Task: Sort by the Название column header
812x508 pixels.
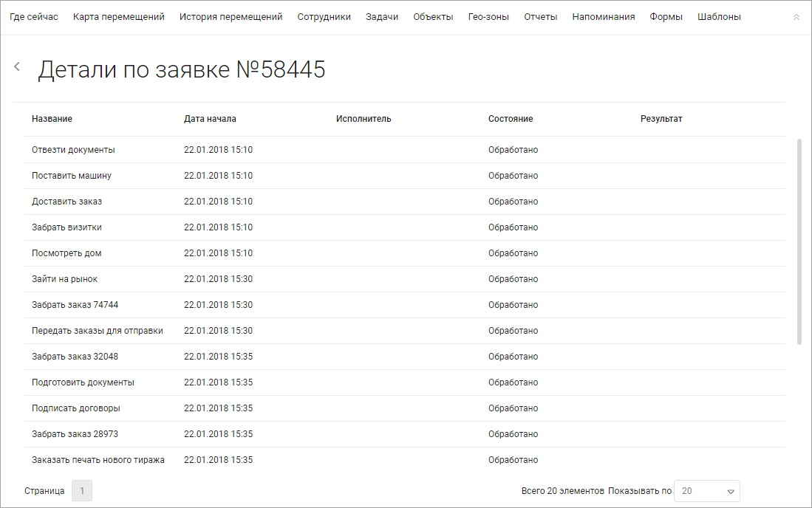Action: (52, 119)
